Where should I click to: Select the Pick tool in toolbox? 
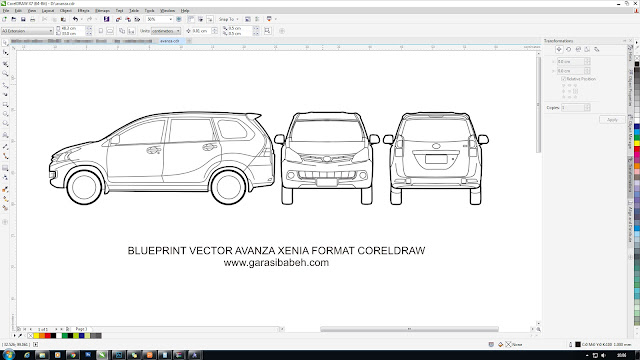pyautogui.click(x=5, y=43)
